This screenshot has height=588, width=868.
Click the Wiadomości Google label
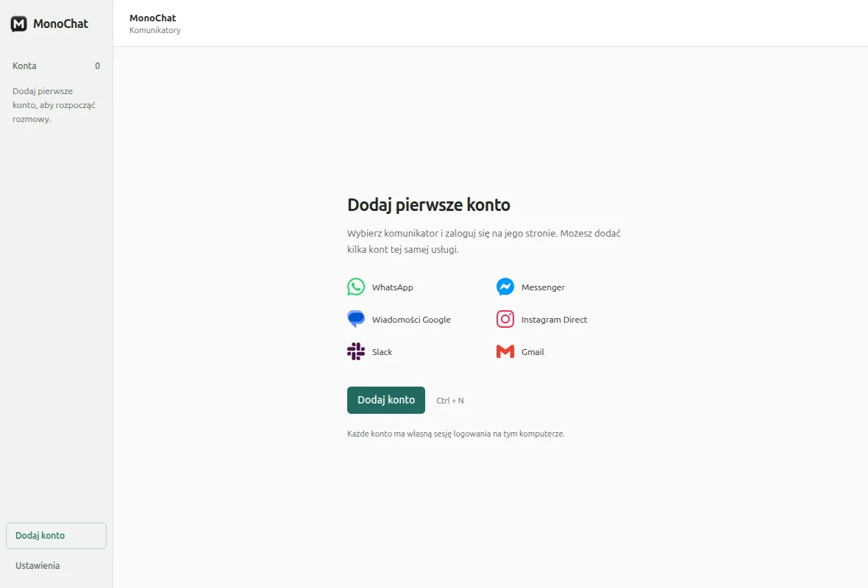point(411,319)
